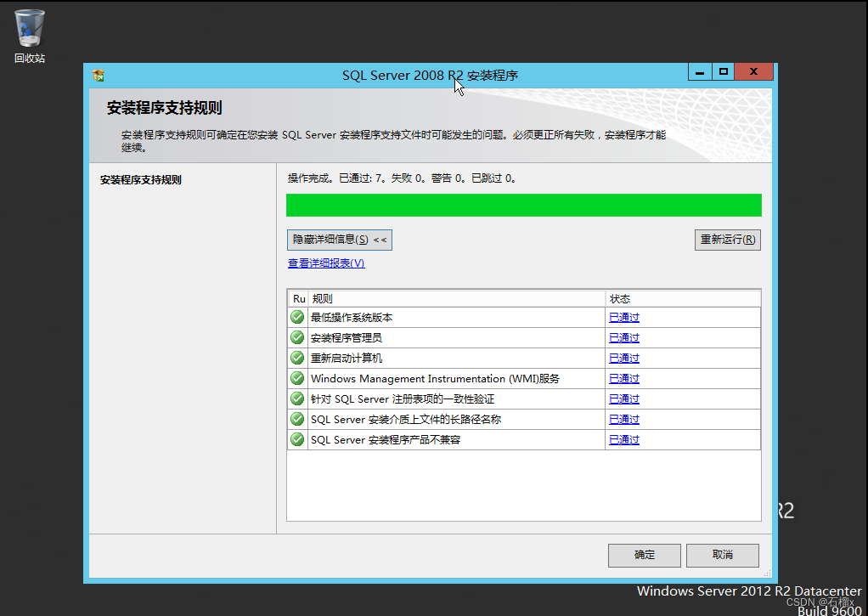Click green check icon for 安装程序管理员
The height and width of the screenshot is (616, 868).
pos(297,338)
